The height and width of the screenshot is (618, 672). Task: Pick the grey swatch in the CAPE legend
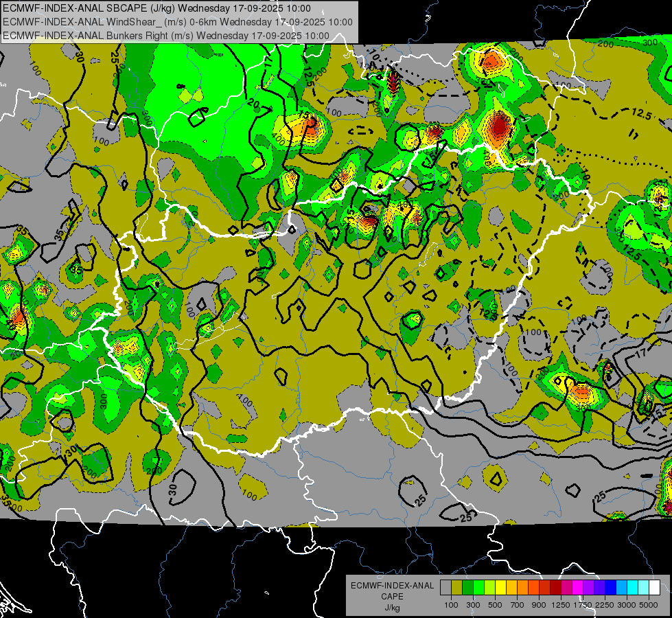coord(445,587)
